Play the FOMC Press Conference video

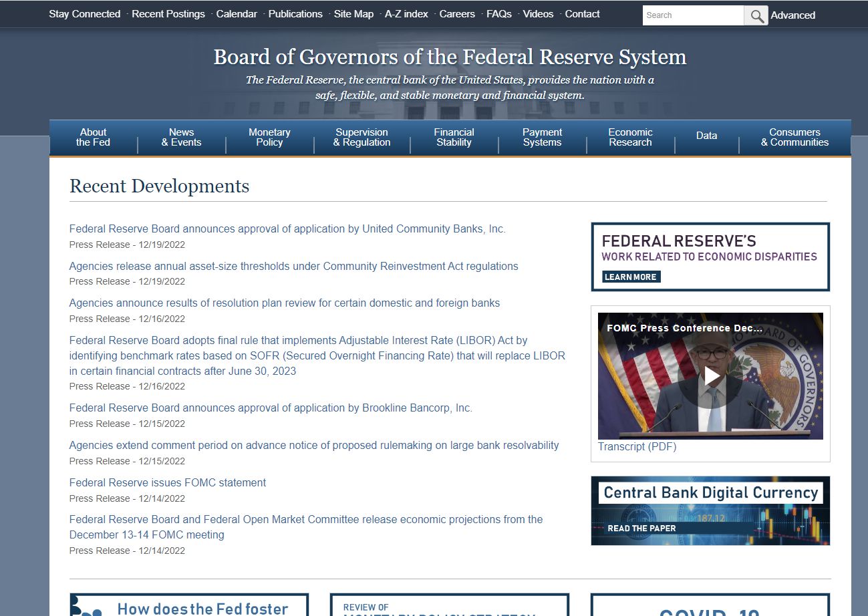[x=710, y=376]
